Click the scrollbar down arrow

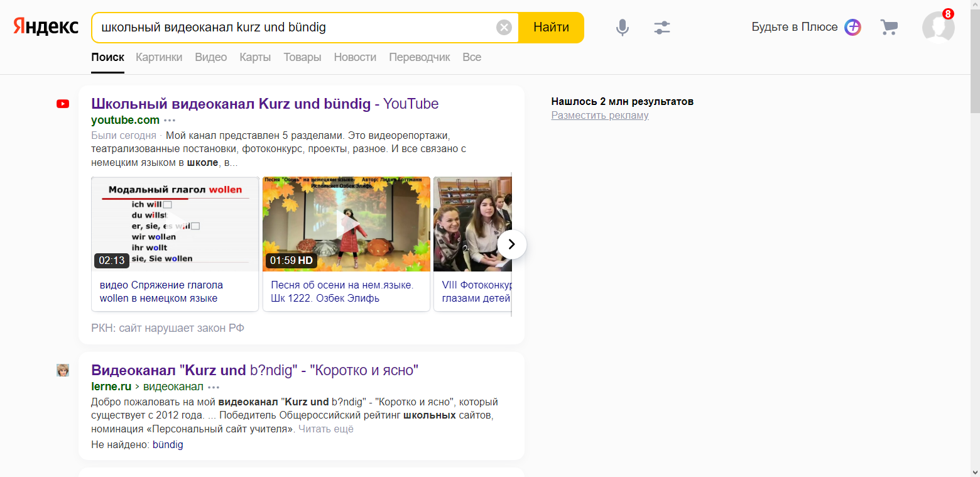pyautogui.click(x=975, y=472)
